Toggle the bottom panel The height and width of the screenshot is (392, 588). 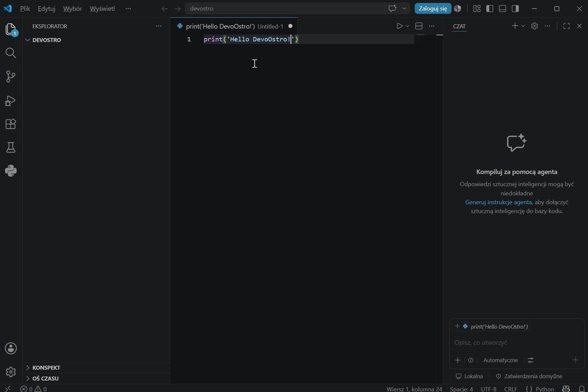(502, 9)
